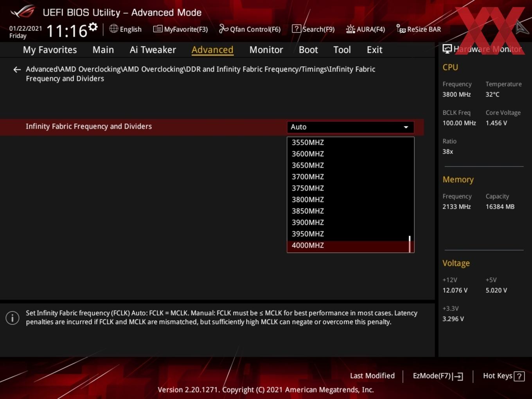Switch to EzMode(F7)
532x399 pixels.
pyautogui.click(x=438, y=376)
